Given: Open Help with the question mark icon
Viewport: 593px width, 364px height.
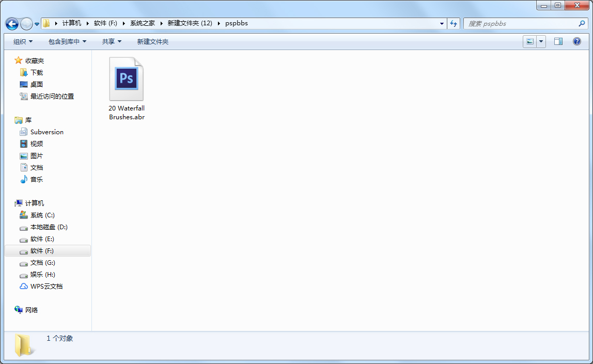Looking at the screenshot, I should [x=577, y=42].
